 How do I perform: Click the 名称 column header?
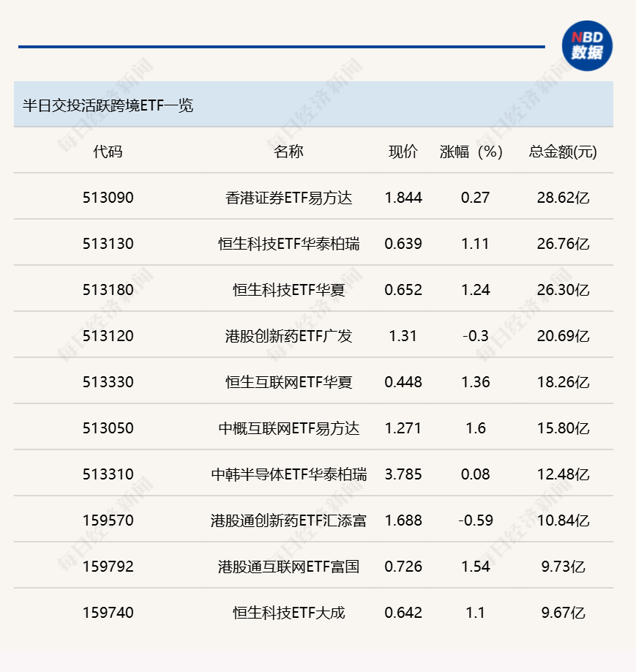pos(290,152)
